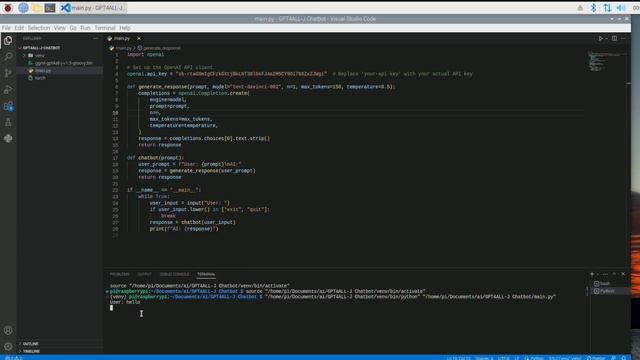Switch to the OUTPUT panel tab
The height and width of the screenshot is (360, 640).
(x=144, y=274)
